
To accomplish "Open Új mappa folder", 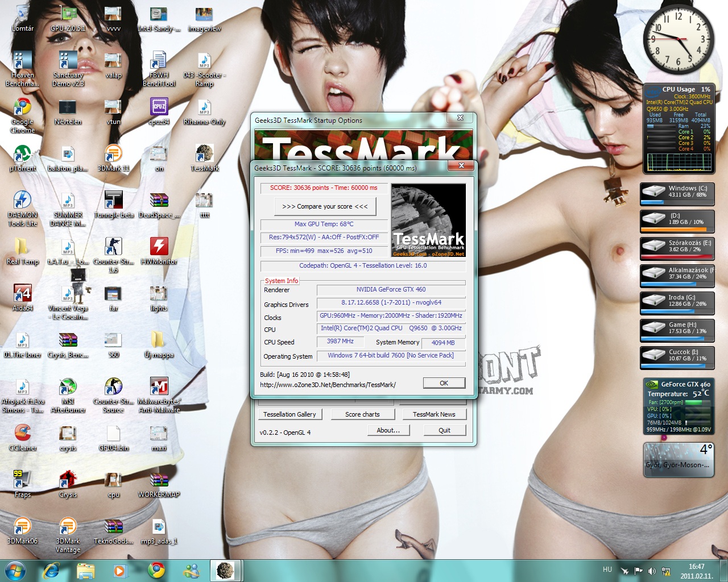I will click(x=159, y=345).
